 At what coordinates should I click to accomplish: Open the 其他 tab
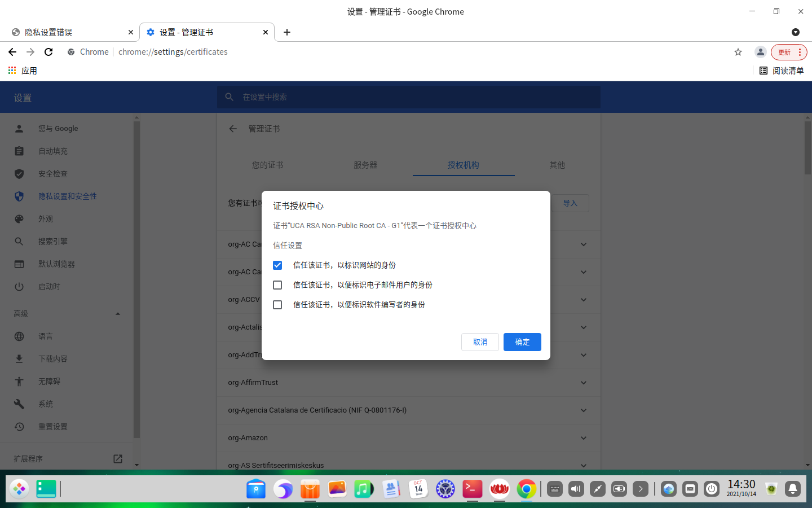[557, 165]
